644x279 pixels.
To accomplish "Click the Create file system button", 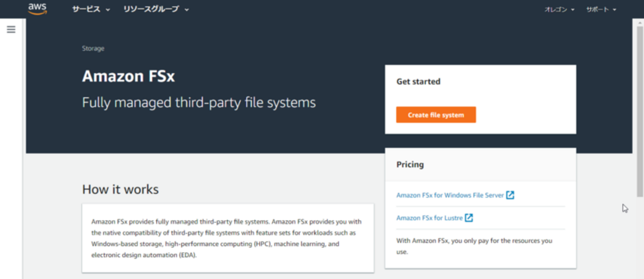I will pyautogui.click(x=436, y=115).
